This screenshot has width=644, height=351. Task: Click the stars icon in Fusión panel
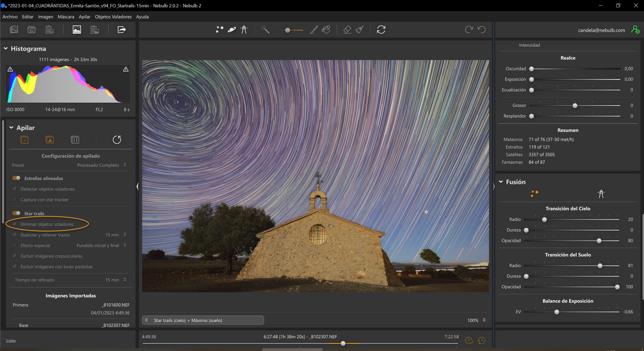(x=535, y=193)
